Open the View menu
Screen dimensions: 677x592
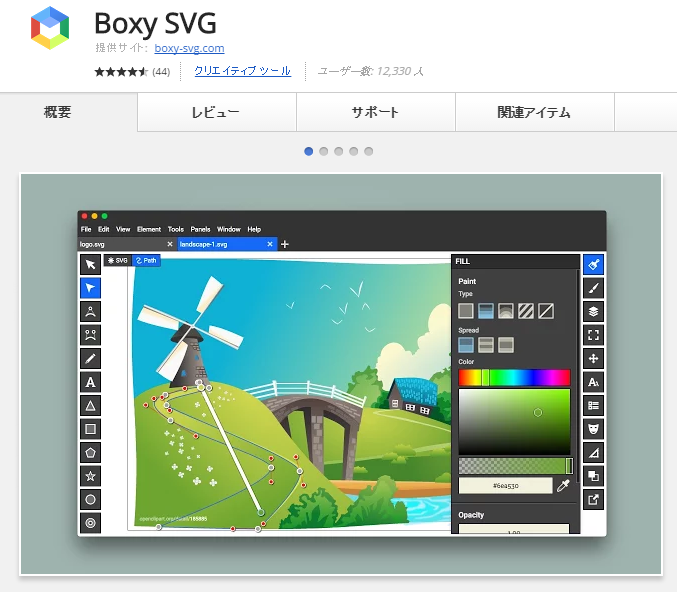click(x=123, y=229)
